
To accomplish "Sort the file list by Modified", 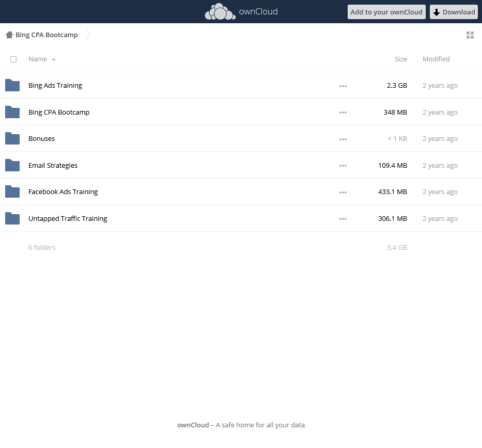I will 436,59.
